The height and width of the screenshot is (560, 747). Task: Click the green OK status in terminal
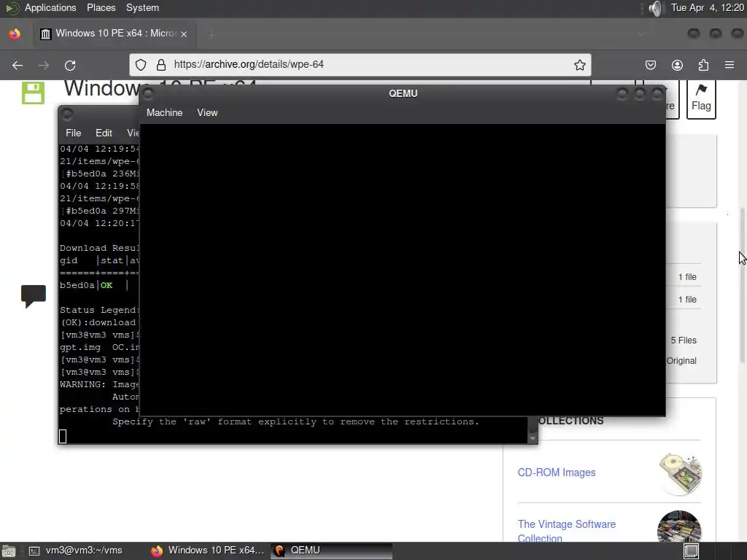tap(107, 285)
